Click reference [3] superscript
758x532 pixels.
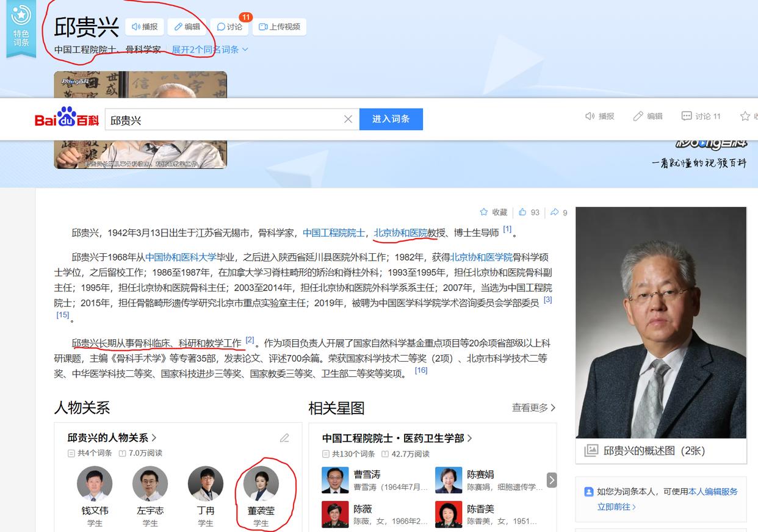coord(547,300)
